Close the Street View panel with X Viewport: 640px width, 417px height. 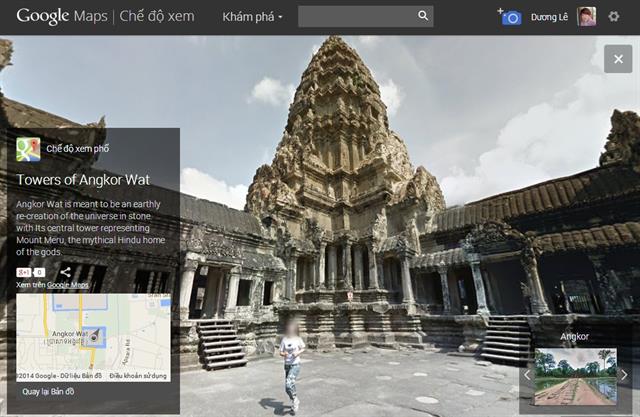pyautogui.click(x=618, y=59)
